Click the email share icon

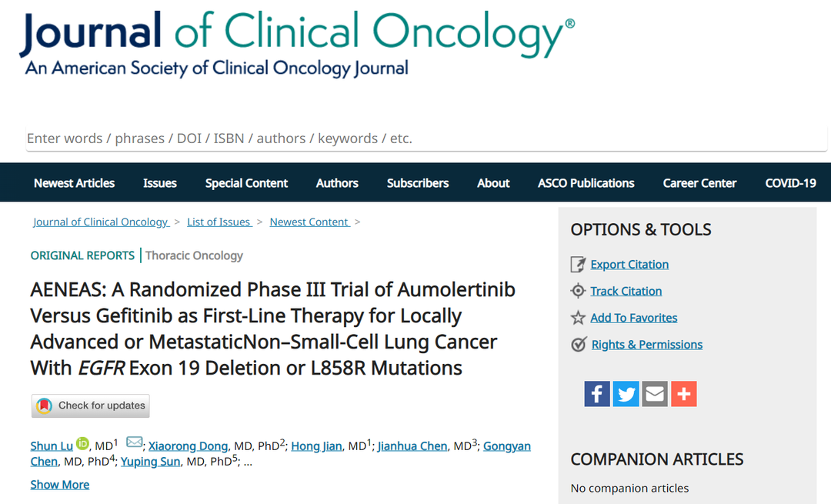point(655,394)
